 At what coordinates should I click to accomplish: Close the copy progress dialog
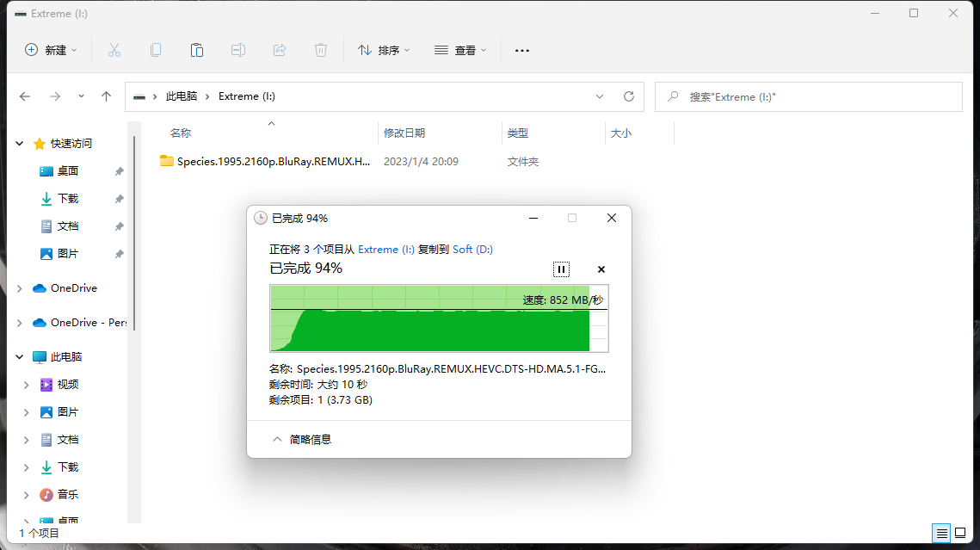click(611, 218)
